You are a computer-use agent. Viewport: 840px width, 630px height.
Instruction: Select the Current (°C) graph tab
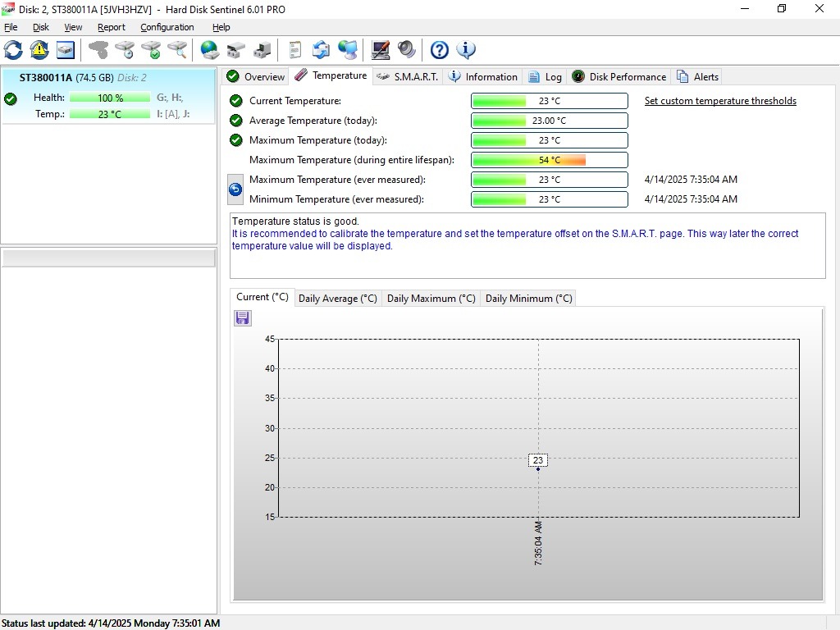coord(262,297)
